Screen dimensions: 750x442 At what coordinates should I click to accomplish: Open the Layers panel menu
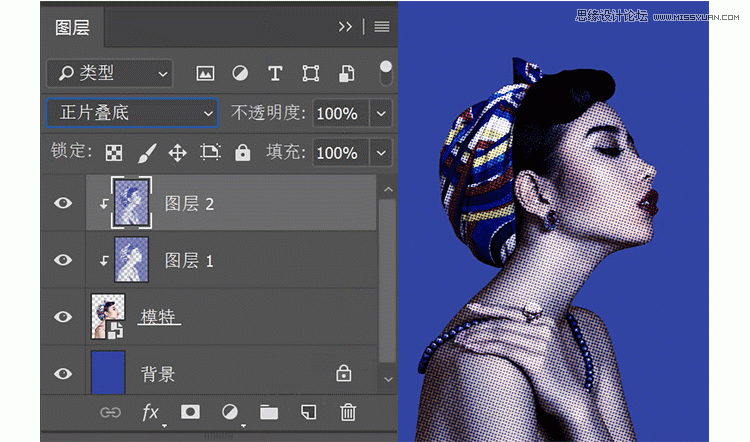click(382, 27)
